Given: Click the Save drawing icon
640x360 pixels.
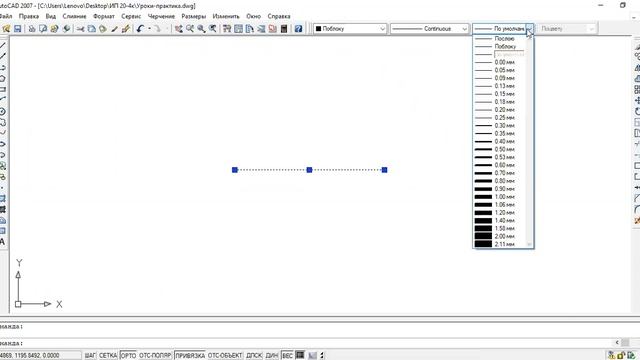Looking at the screenshot, I should tap(18, 29).
